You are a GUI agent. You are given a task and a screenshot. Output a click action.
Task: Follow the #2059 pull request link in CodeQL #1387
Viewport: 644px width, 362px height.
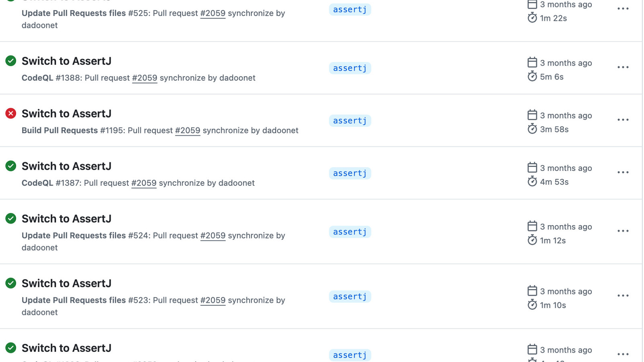[x=144, y=183]
